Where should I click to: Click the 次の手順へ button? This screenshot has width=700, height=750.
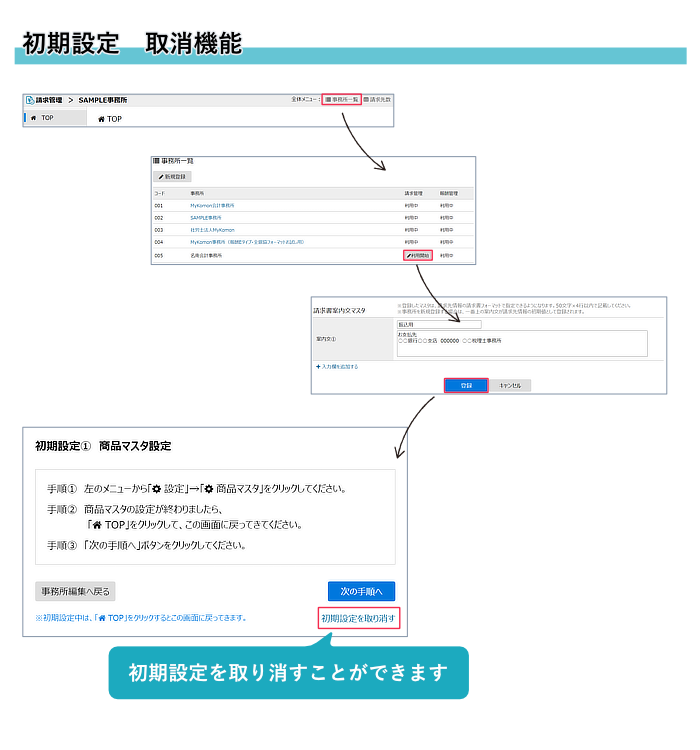click(361, 591)
